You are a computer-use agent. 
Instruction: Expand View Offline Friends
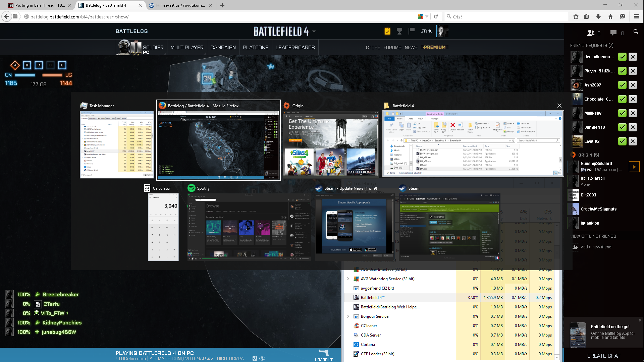tap(593, 236)
